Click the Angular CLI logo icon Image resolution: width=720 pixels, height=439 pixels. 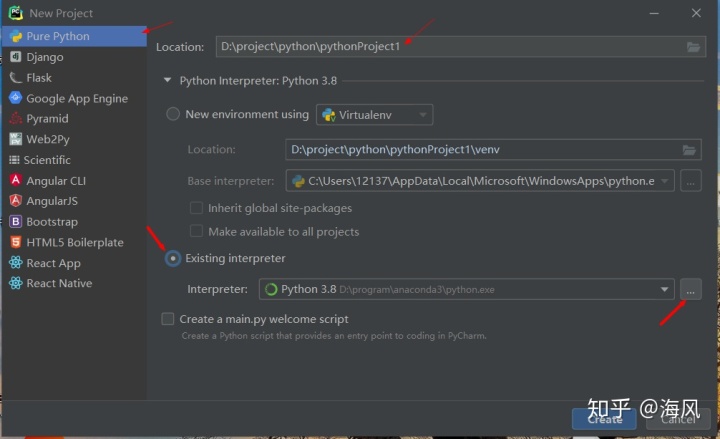(16, 180)
